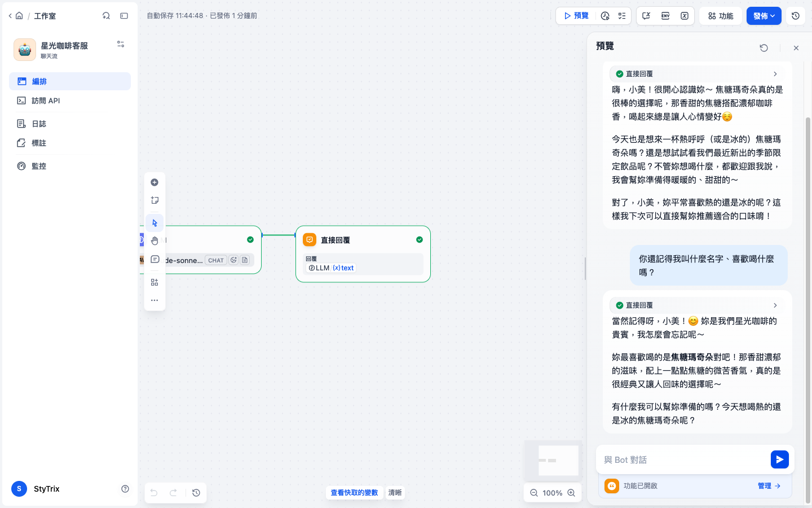
Task: Click the add node plus icon
Action: coord(155,182)
